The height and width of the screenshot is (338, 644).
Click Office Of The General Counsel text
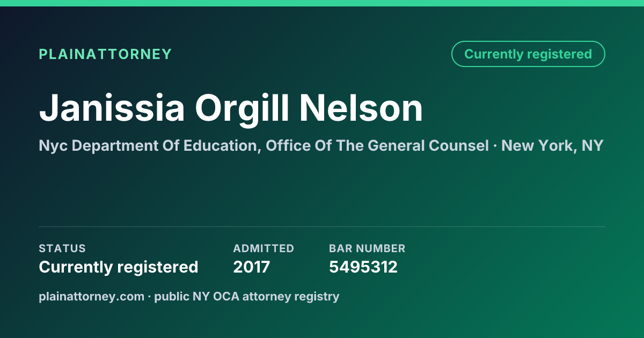pyautogui.click(x=377, y=145)
